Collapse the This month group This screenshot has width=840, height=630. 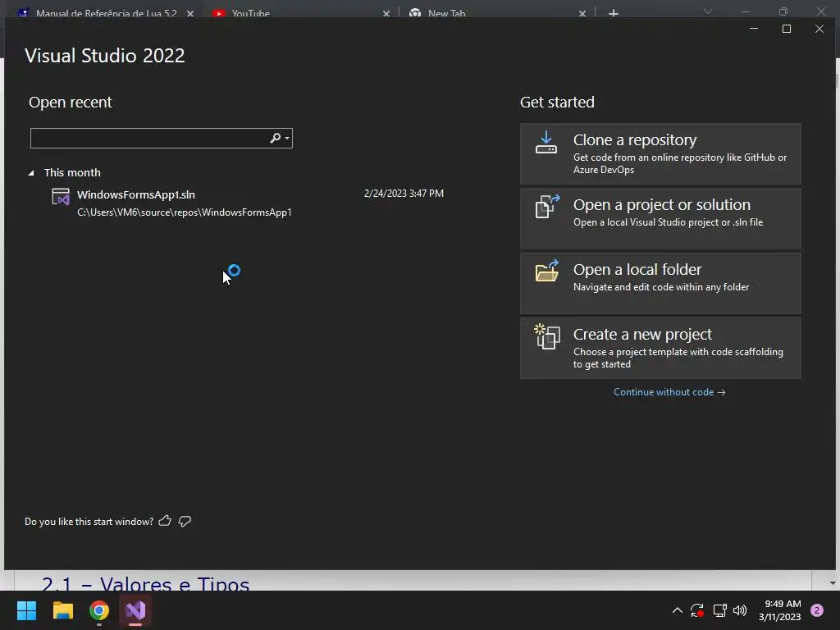[x=31, y=172]
